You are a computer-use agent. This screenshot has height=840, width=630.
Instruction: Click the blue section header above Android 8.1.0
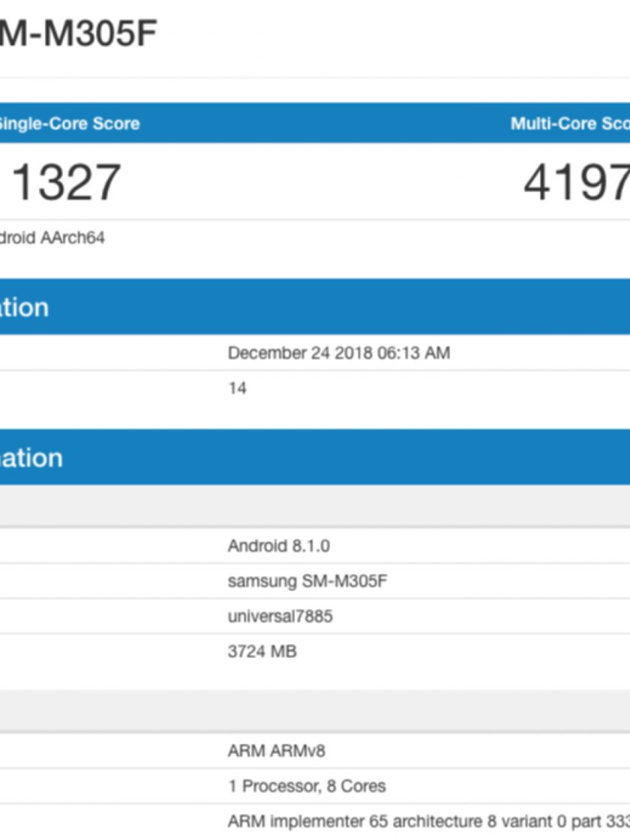click(x=315, y=457)
